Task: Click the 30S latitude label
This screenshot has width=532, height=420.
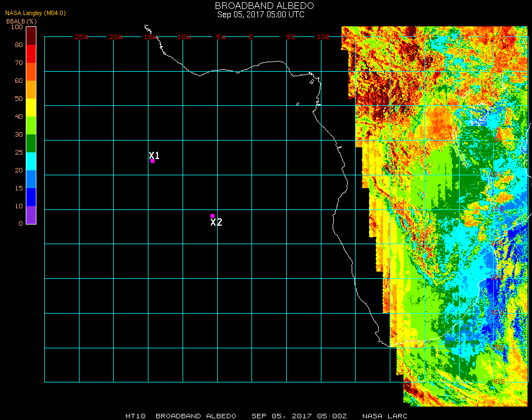Action: (497, 312)
